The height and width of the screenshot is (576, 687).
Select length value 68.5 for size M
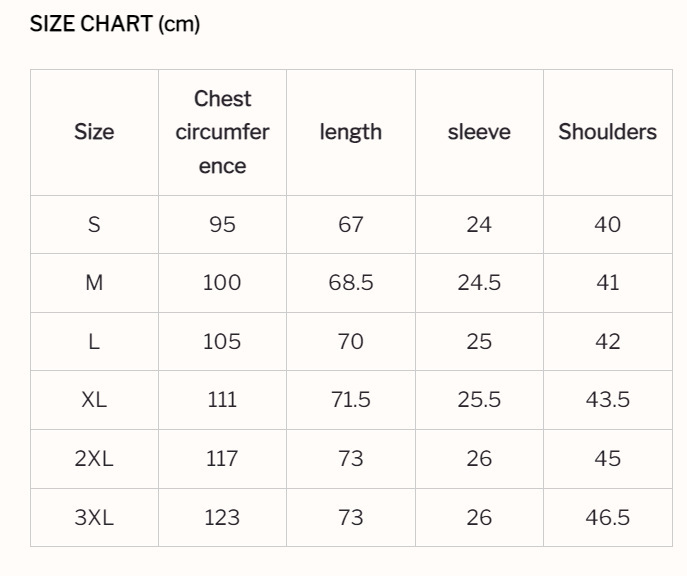pos(351,283)
